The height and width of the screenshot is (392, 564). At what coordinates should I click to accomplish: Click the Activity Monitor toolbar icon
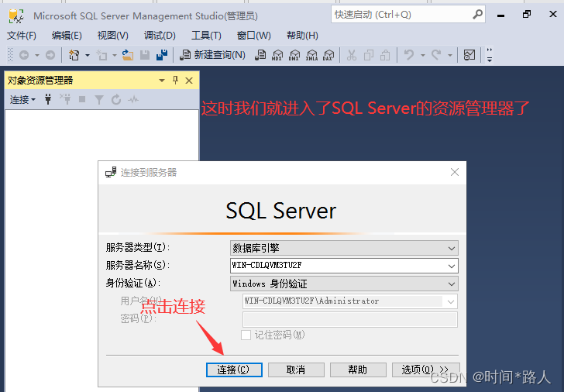pyautogui.click(x=469, y=55)
